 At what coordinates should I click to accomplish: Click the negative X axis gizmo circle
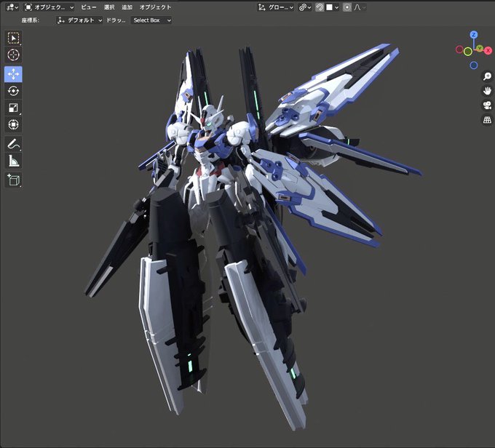[x=459, y=49]
